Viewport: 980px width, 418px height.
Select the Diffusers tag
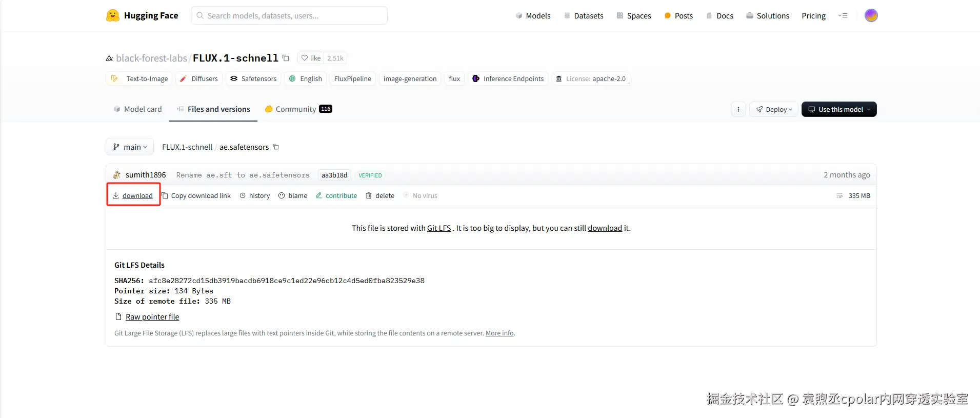[199, 78]
